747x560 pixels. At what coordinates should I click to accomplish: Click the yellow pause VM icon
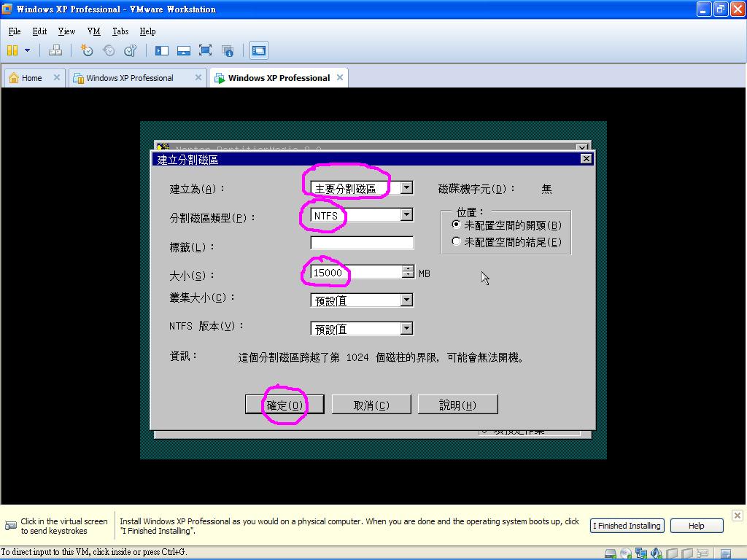pyautogui.click(x=12, y=50)
